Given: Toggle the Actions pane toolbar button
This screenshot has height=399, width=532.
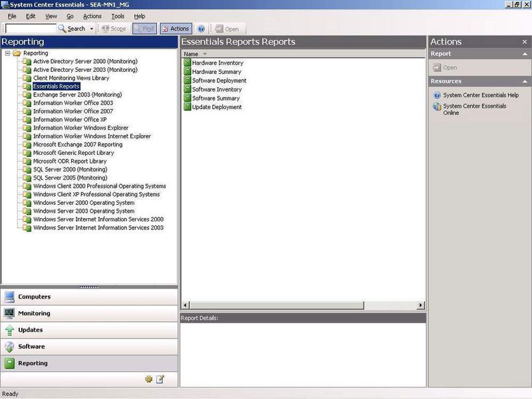Looking at the screenshot, I should click(x=176, y=29).
